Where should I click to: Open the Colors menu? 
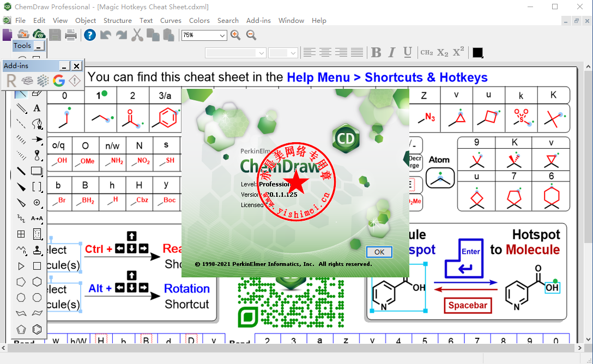(x=199, y=20)
